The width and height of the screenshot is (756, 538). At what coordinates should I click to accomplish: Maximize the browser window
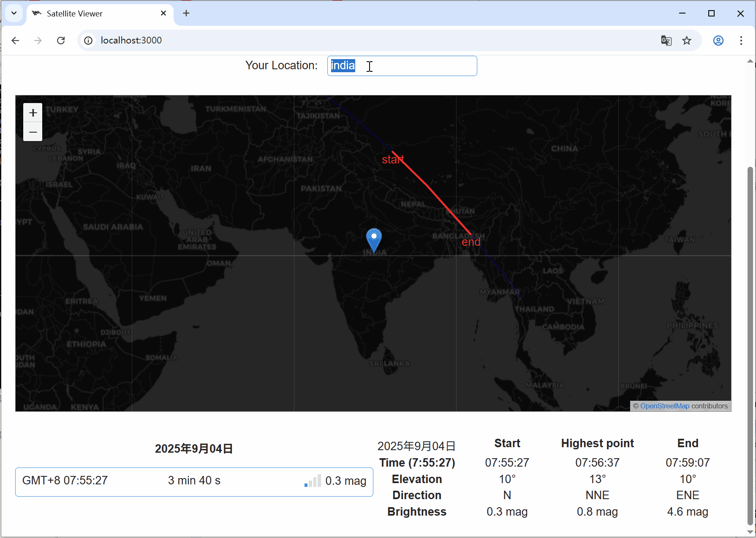711,14
